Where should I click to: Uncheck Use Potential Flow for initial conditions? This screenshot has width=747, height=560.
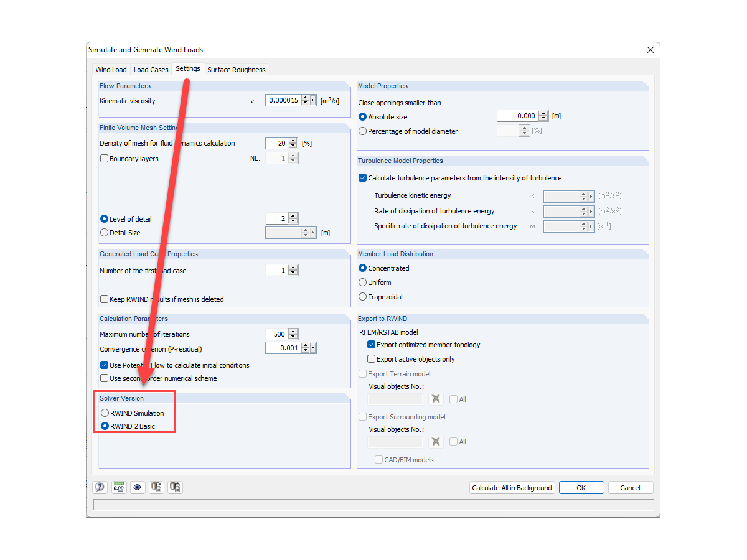pyautogui.click(x=105, y=365)
